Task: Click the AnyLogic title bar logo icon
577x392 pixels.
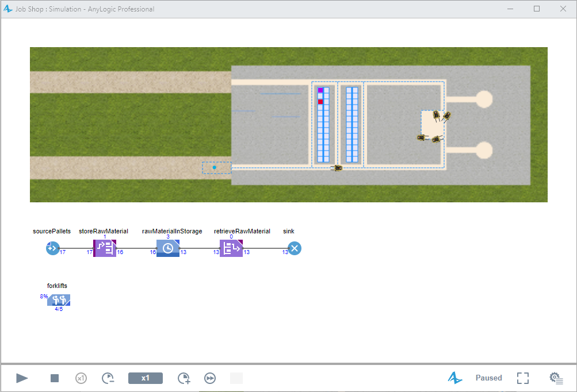Action: 7,9
